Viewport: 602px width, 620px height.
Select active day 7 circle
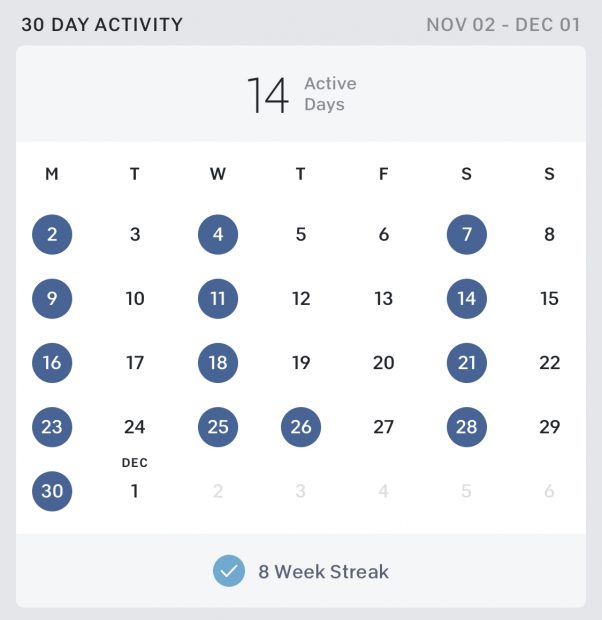[x=467, y=234]
